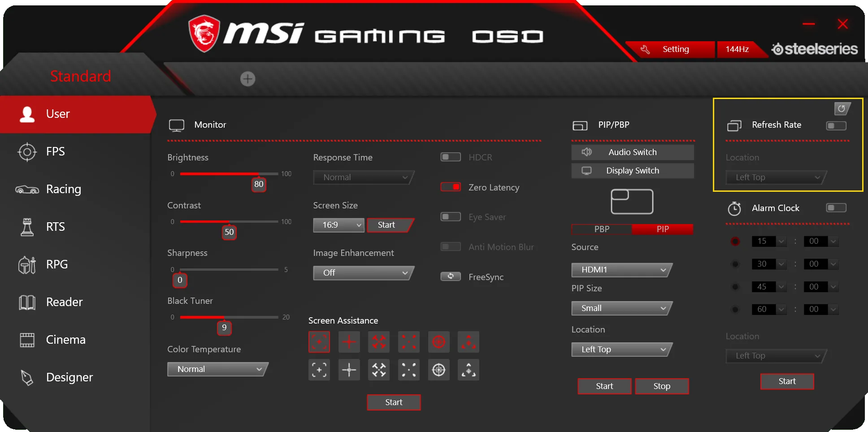
Task: Toggle the FreeSync switch
Action: pyautogui.click(x=451, y=276)
